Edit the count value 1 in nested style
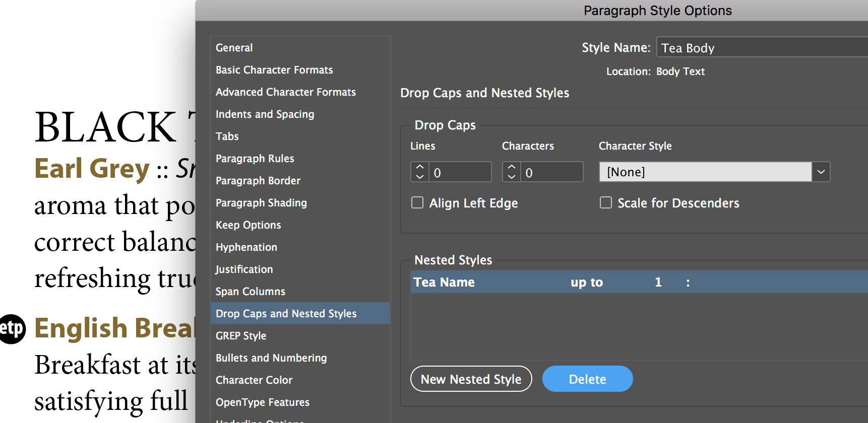This screenshot has height=423, width=868. (658, 282)
